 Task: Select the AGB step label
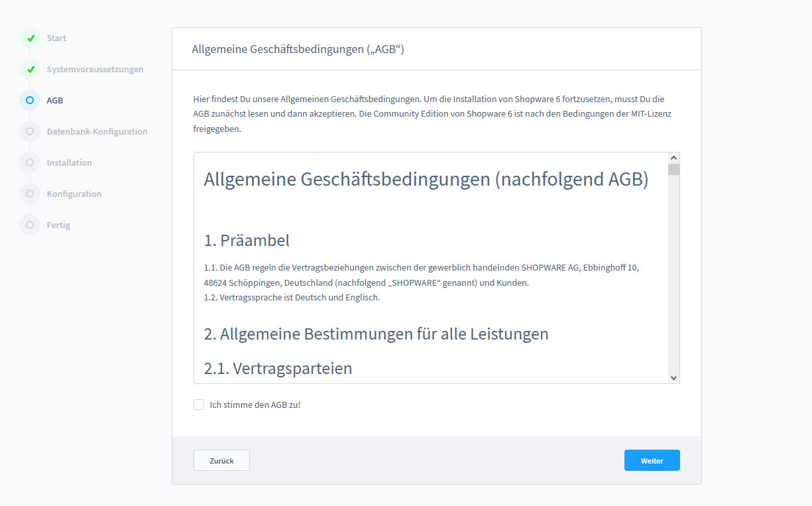(x=55, y=100)
